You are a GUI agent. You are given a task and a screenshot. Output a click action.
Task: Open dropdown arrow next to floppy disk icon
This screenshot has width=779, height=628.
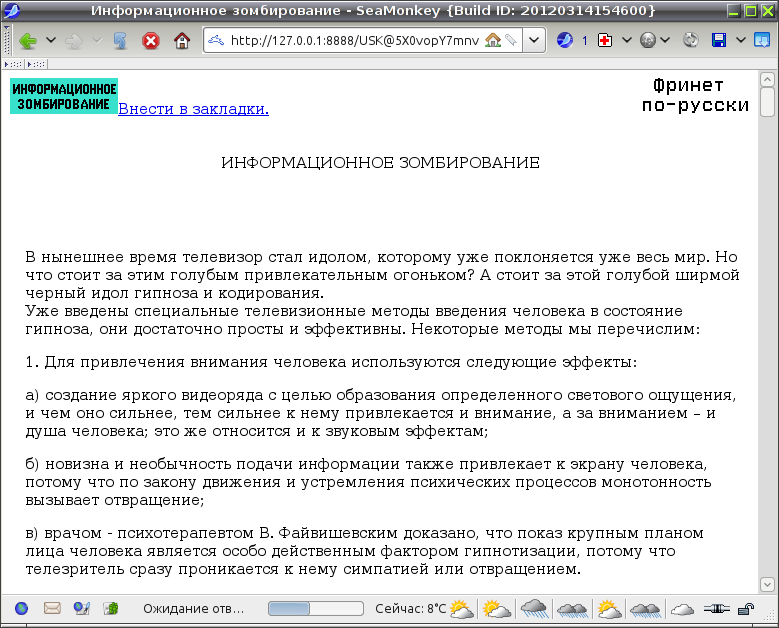[740, 41]
